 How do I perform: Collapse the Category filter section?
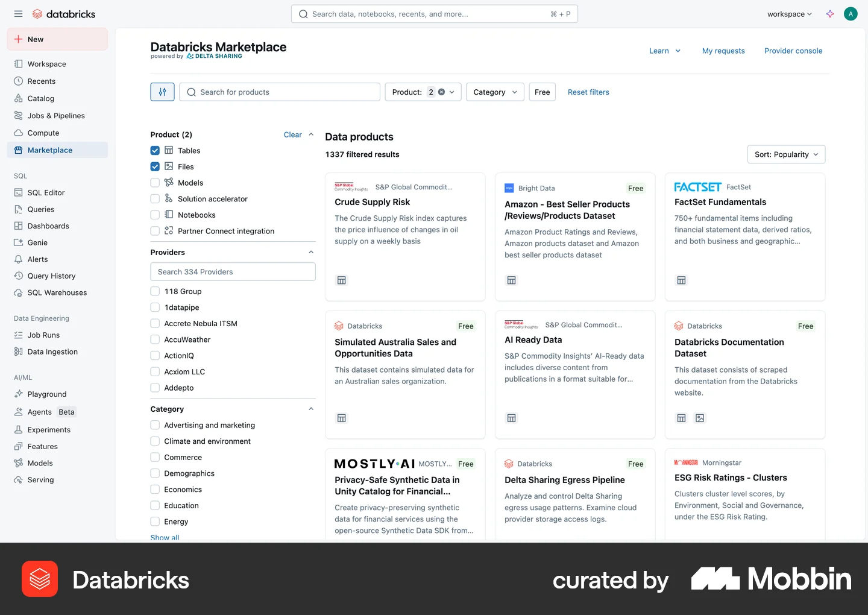point(311,409)
